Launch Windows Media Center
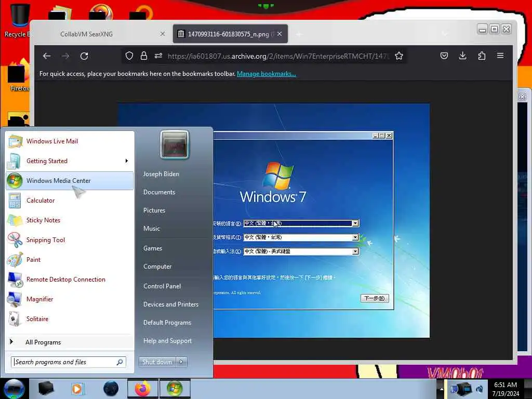 pos(70,180)
